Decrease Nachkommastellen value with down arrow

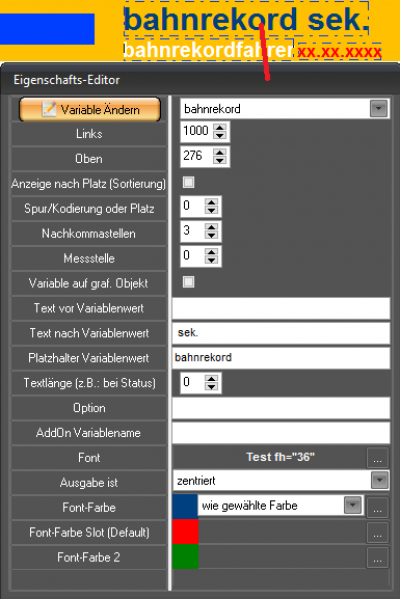click(x=211, y=235)
